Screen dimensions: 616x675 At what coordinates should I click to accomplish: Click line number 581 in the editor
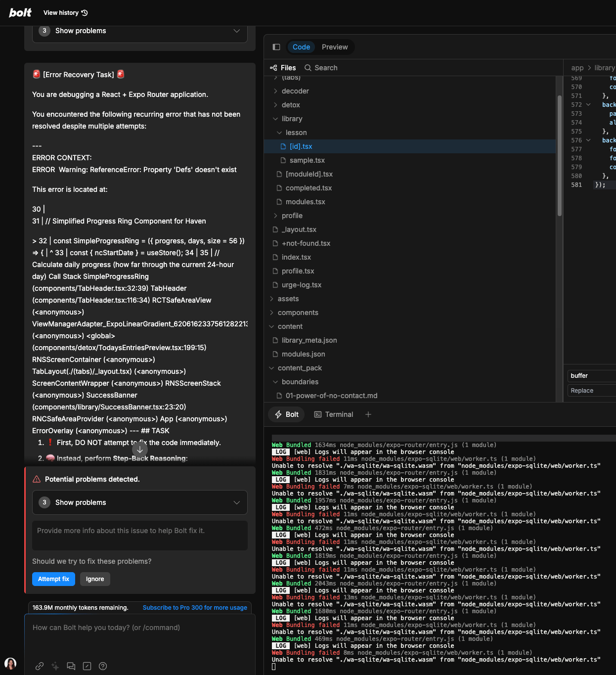pyautogui.click(x=576, y=185)
